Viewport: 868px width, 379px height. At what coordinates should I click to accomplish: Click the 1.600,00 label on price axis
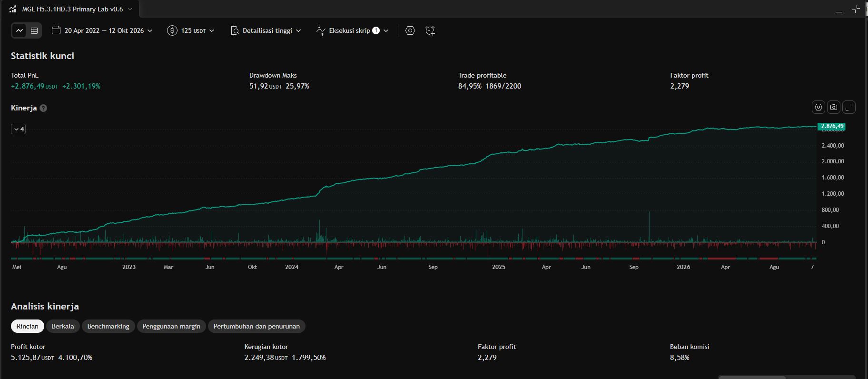(x=833, y=178)
